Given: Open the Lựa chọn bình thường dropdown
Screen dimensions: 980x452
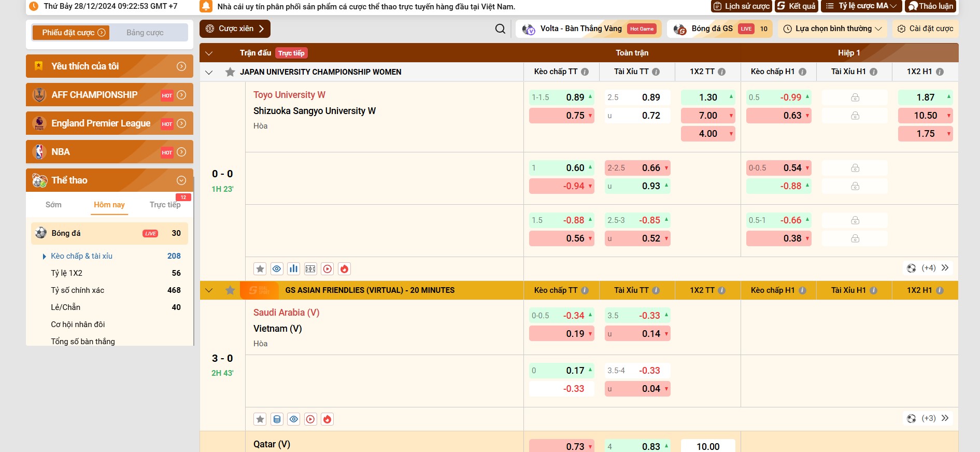Looking at the screenshot, I should click(x=833, y=29).
